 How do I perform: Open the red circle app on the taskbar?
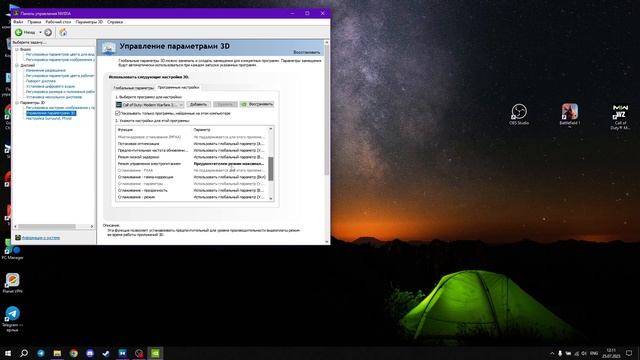[x=139, y=353]
